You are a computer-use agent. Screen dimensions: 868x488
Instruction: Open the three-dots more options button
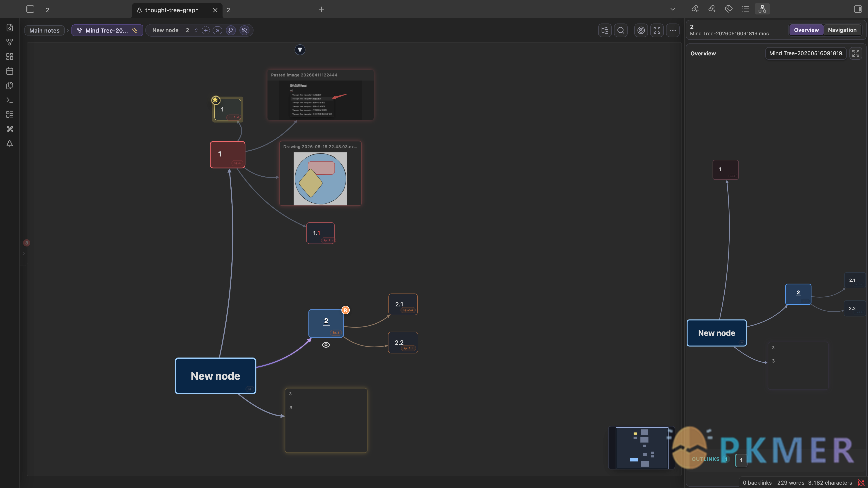[673, 30]
